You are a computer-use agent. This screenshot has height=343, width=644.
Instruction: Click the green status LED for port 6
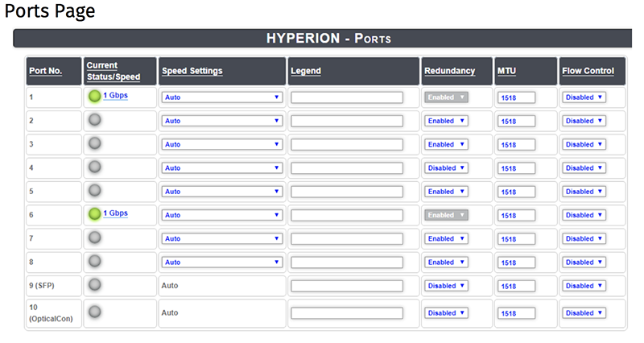click(x=94, y=214)
